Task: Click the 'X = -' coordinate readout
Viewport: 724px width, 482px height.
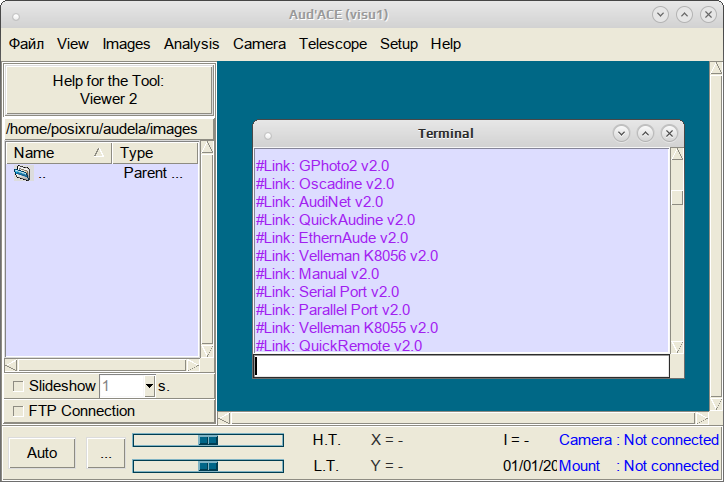Action: [x=387, y=440]
